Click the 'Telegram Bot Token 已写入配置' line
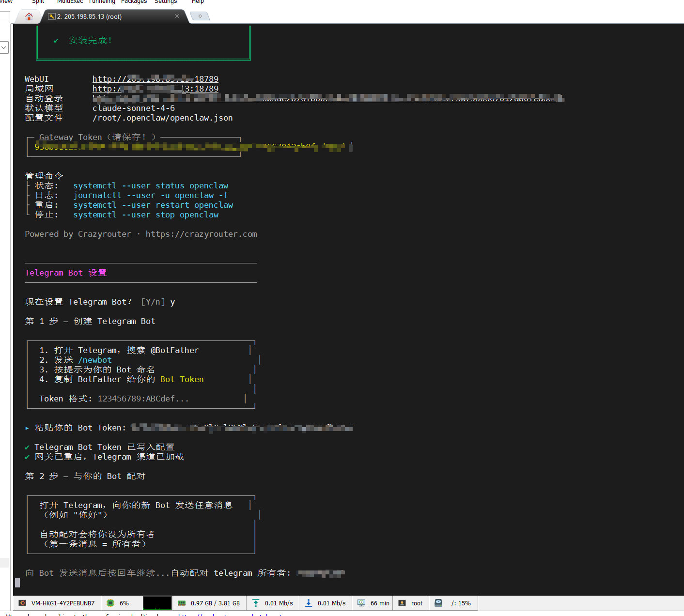The width and height of the screenshot is (684, 616). click(104, 447)
